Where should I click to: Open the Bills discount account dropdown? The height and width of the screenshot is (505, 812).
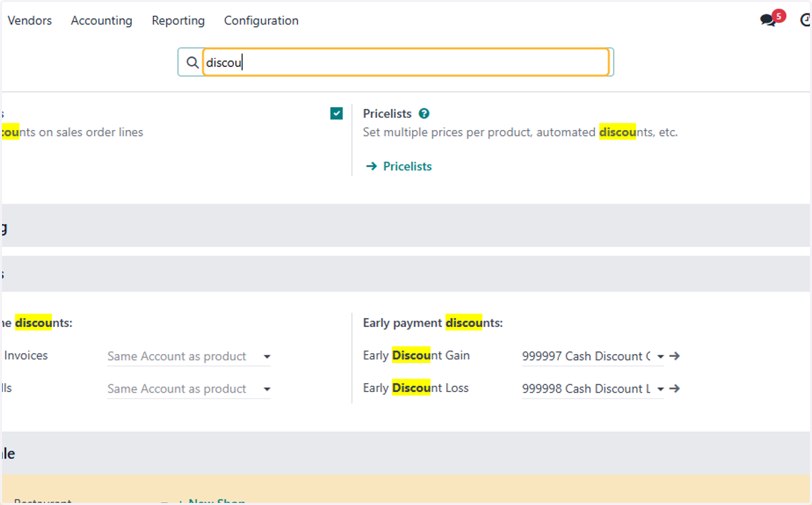click(189, 389)
